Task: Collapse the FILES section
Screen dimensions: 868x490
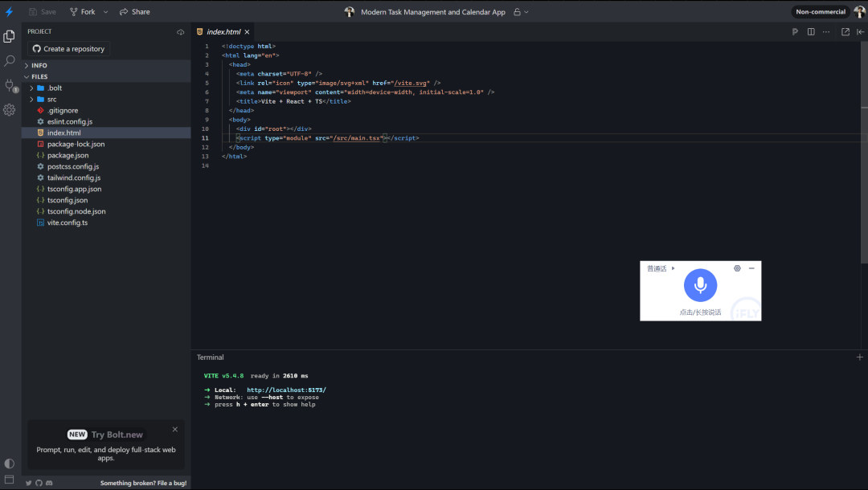Action: [x=106, y=77]
